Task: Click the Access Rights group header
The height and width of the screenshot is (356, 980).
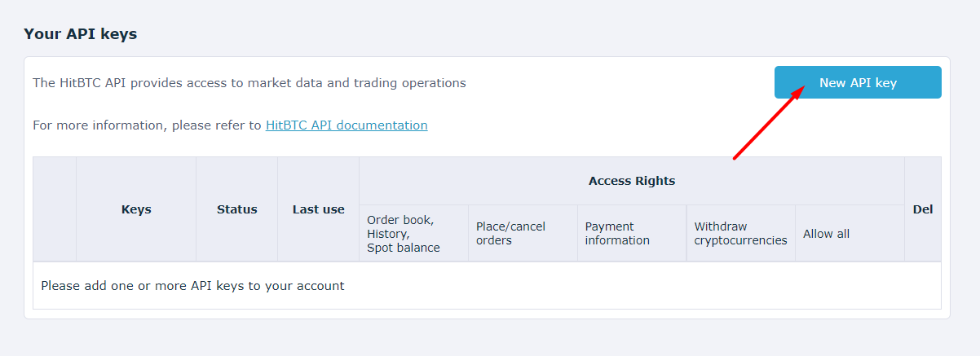Action: click(631, 181)
